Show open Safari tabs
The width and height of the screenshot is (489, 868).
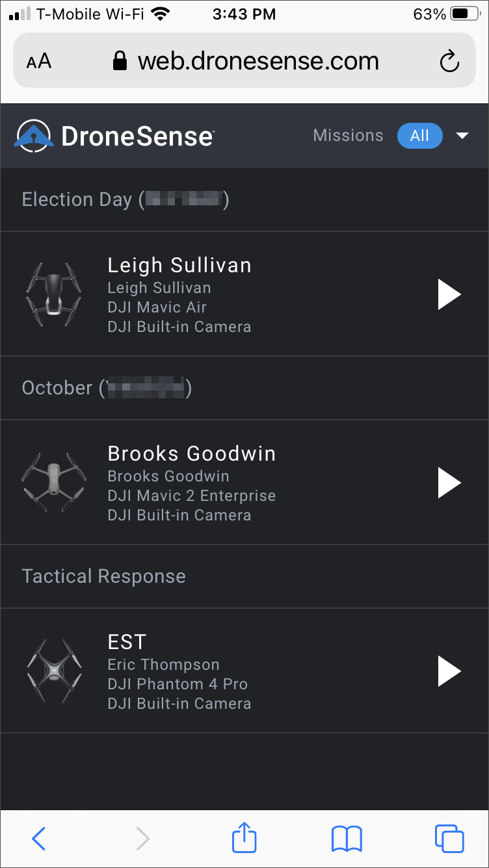[x=449, y=838]
